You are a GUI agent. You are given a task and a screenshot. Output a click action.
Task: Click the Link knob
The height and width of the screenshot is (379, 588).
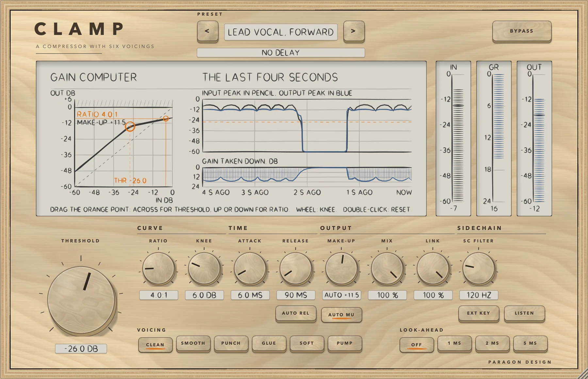click(x=433, y=268)
